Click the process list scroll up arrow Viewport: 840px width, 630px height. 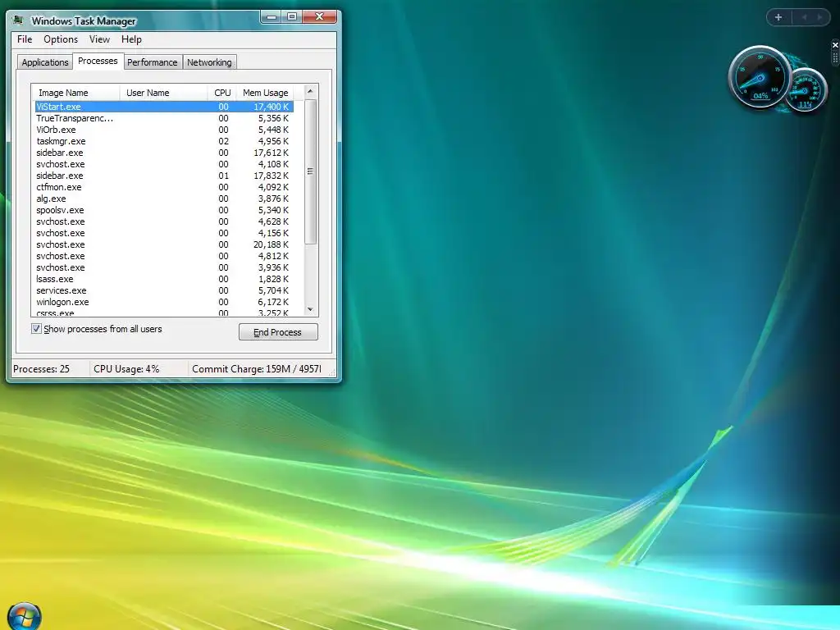point(310,92)
